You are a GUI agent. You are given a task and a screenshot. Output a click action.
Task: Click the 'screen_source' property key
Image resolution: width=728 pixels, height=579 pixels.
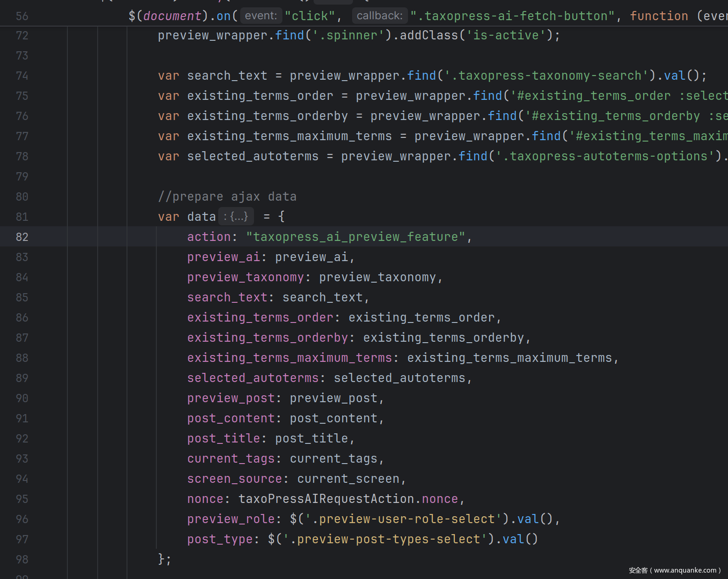tap(234, 479)
